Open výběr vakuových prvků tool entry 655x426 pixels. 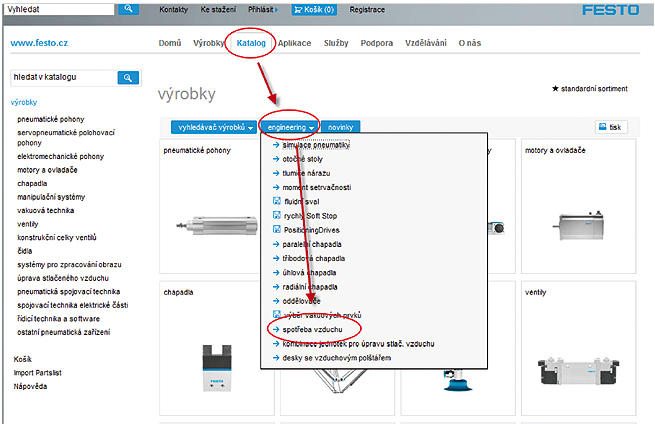click(x=317, y=315)
